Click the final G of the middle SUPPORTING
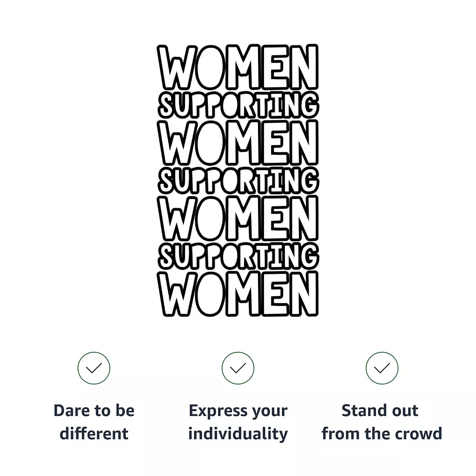 [x=310, y=181]
